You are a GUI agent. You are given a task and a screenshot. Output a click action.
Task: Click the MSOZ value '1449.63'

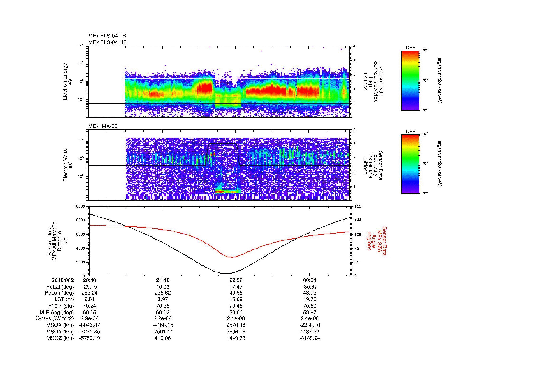(236, 338)
